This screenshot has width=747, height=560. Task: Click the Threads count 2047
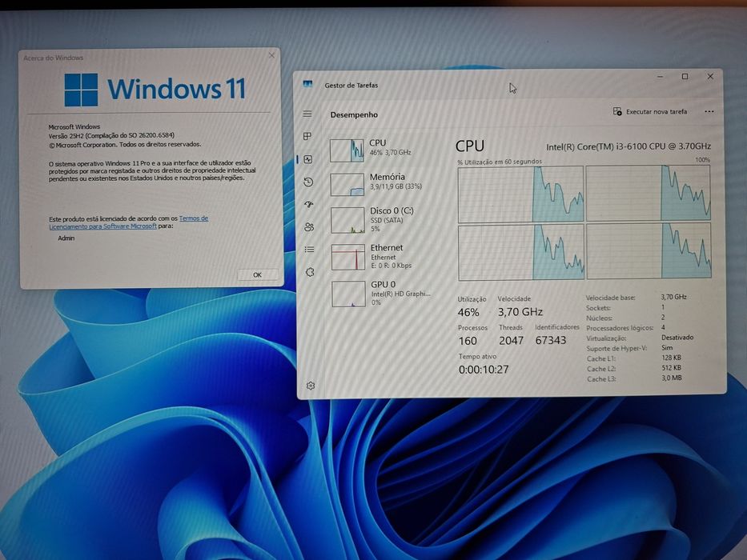(x=511, y=341)
